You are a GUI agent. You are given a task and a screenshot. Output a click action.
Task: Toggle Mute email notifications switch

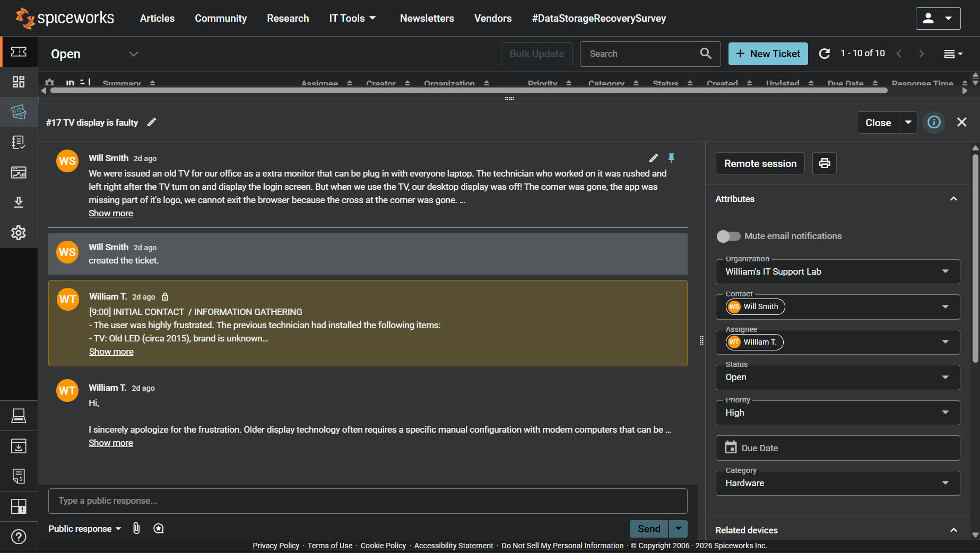(728, 236)
